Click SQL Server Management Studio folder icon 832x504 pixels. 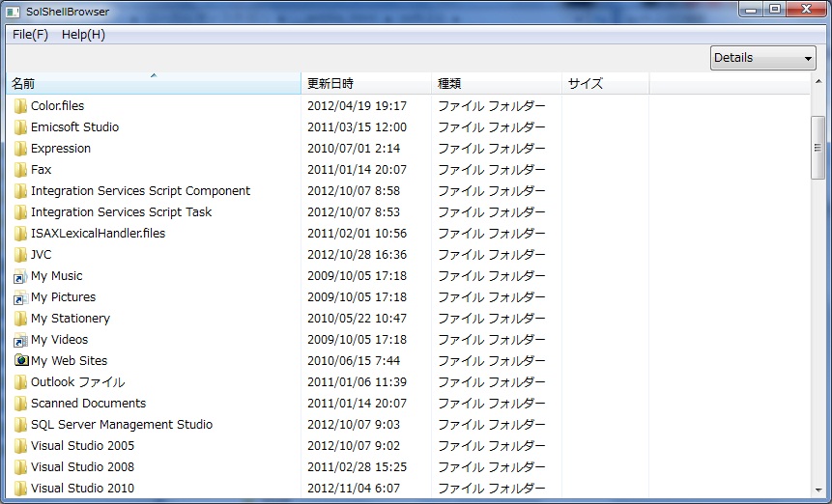(20, 425)
